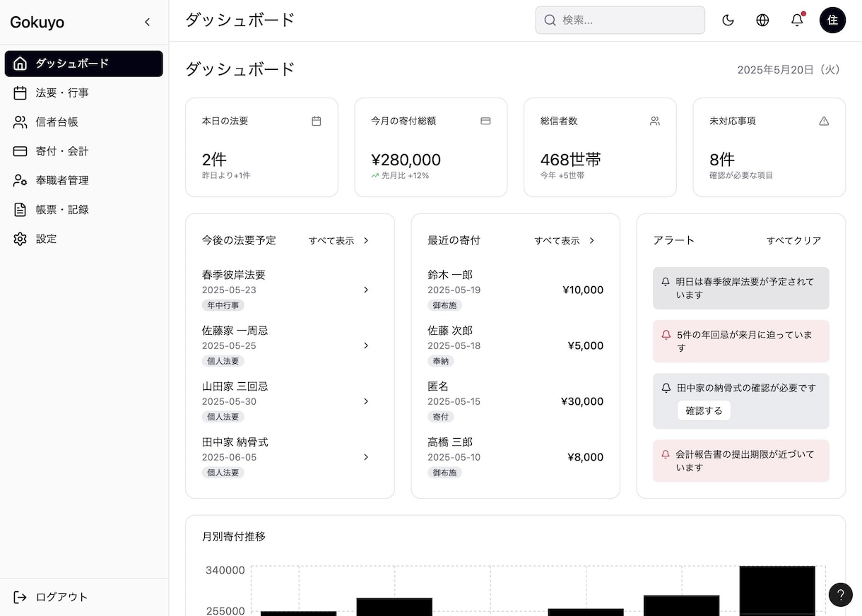
Task: Open 奉職者管理 from the sidebar
Action: point(84,180)
